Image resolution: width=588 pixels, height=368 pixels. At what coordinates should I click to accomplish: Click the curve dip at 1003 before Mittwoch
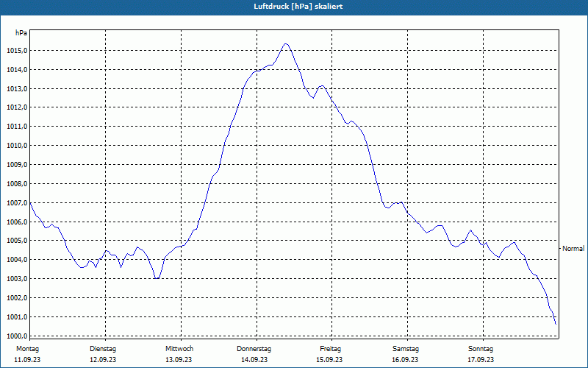point(157,278)
